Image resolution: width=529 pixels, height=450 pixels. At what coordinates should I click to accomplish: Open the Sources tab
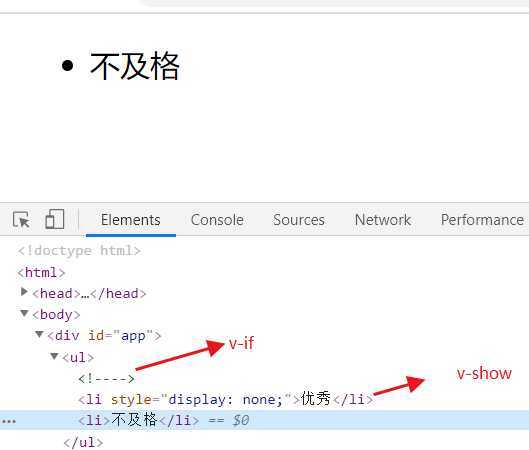click(x=299, y=220)
